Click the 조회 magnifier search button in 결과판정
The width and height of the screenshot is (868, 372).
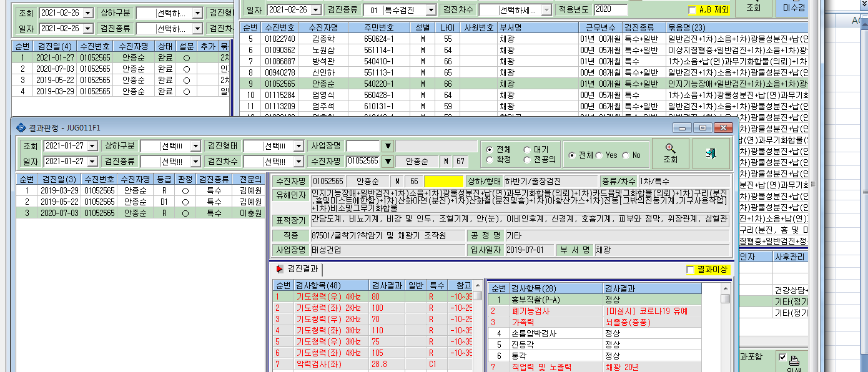(x=671, y=154)
